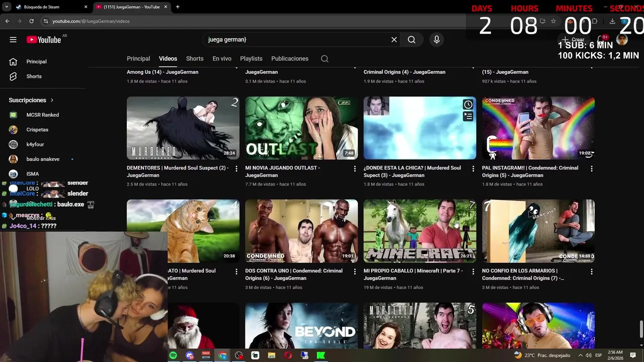
Task: Open the PAL INSTAGRAM rainbow thumbnail
Action: point(538,128)
